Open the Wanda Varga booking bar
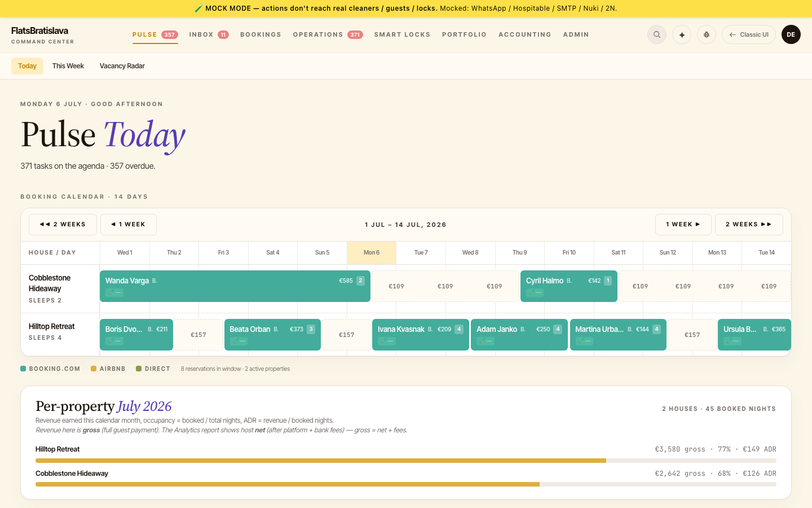 [x=235, y=286]
